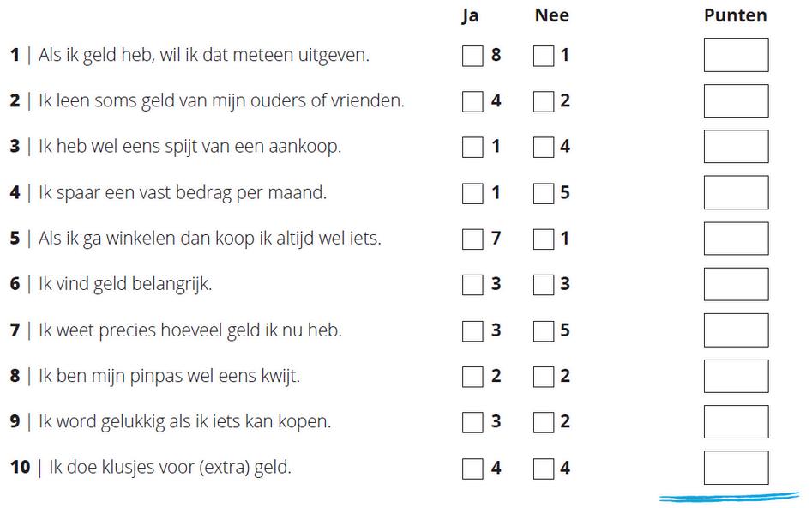This screenshot has width=812, height=508.
Task: Focus the Punten field for statement 4
Action: point(736,192)
